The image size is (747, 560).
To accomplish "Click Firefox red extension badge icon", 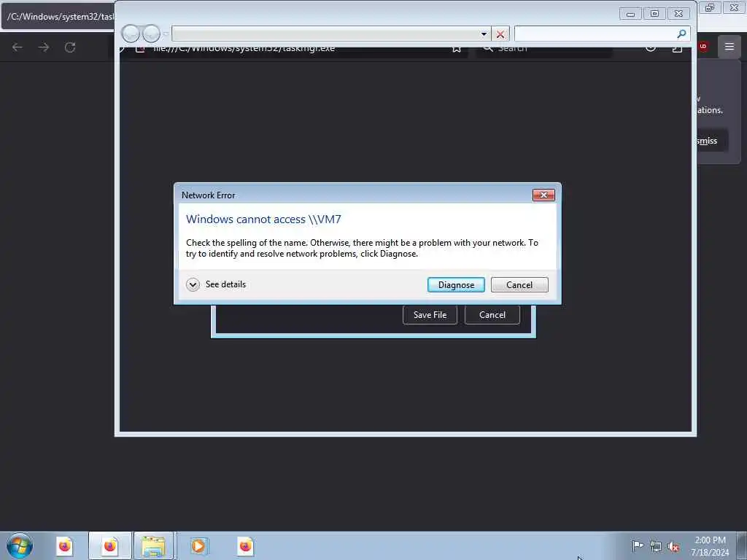I will tap(703, 47).
